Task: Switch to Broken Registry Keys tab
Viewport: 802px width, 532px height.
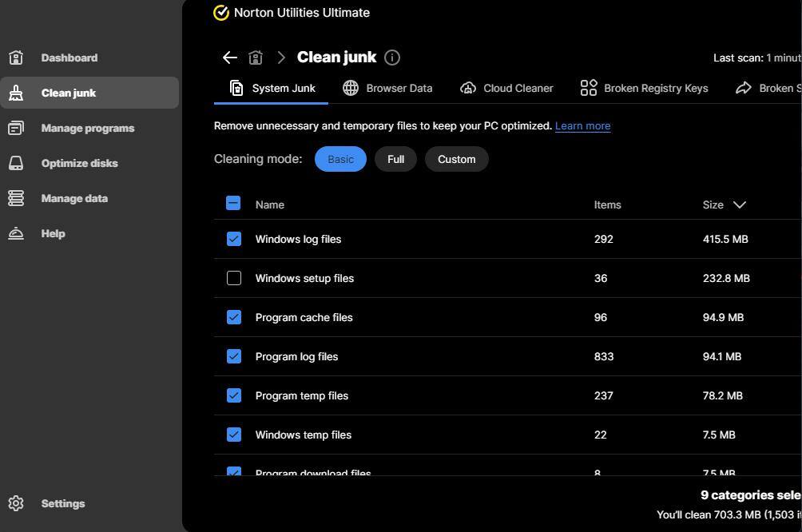Action: pos(644,88)
